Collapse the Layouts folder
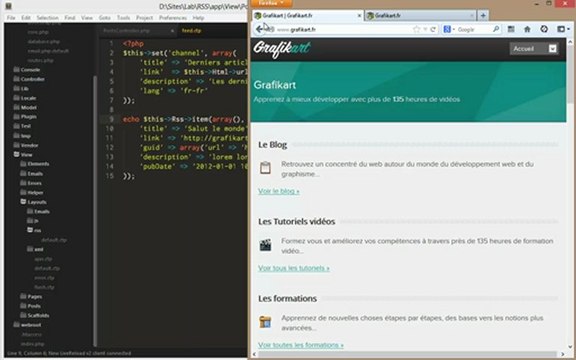Screen dimensions: 576x360 [33, 202]
